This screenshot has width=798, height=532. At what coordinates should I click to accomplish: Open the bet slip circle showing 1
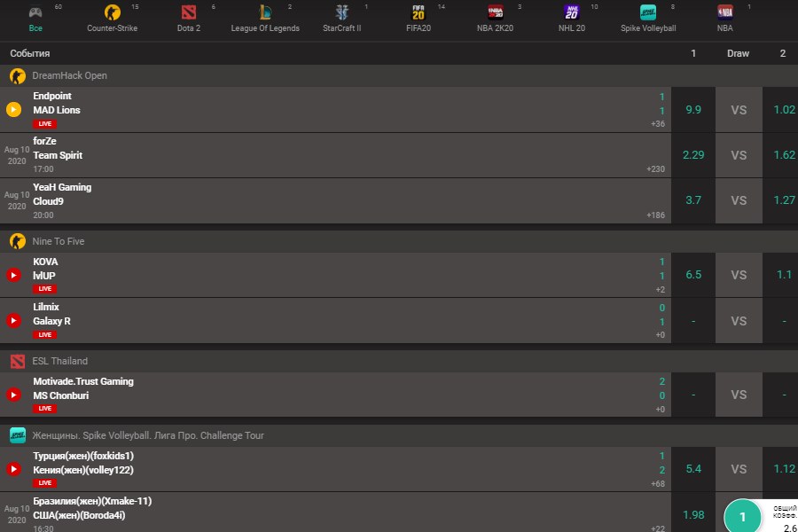[x=743, y=517]
